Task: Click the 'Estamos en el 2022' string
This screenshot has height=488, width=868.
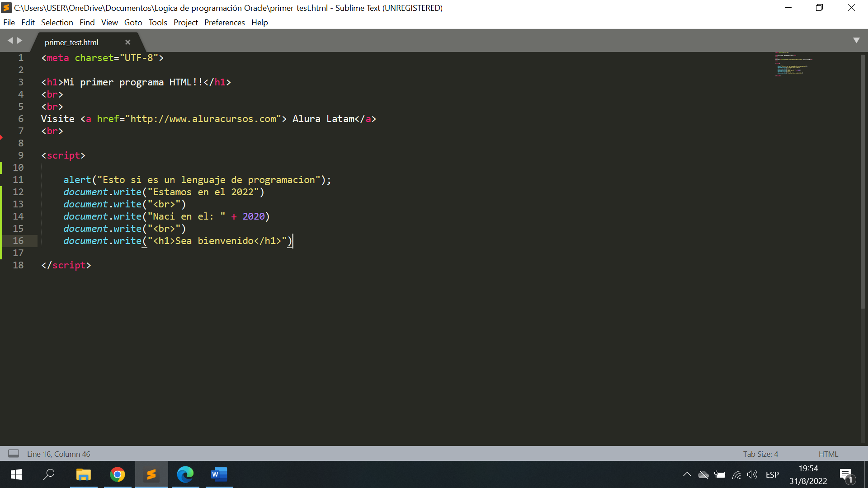Action: (x=203, y=192)
